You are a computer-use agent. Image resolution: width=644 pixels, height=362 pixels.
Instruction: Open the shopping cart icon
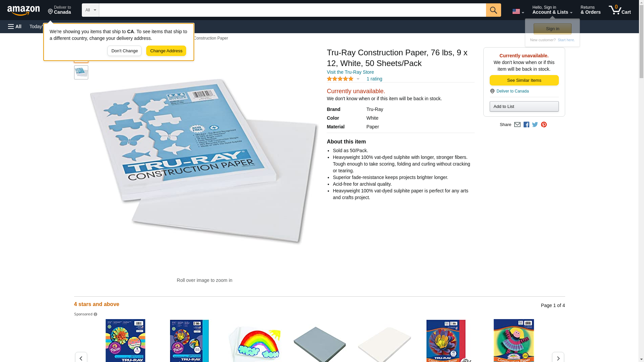[x=620, y=10]
